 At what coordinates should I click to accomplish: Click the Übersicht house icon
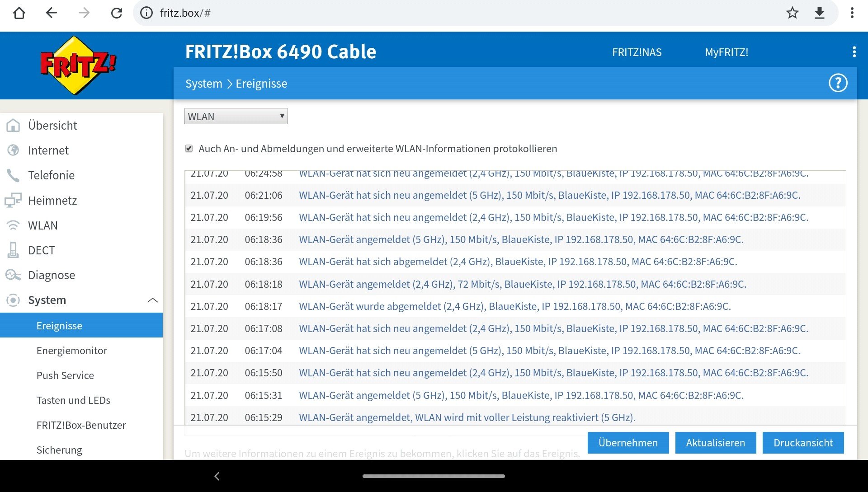[13, 125]
